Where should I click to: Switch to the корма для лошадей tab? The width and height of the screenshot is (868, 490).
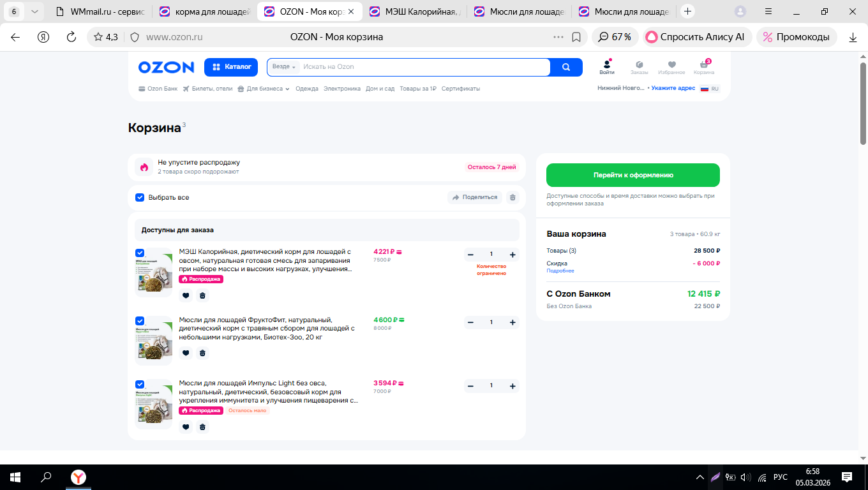click(x=204, y=11)
